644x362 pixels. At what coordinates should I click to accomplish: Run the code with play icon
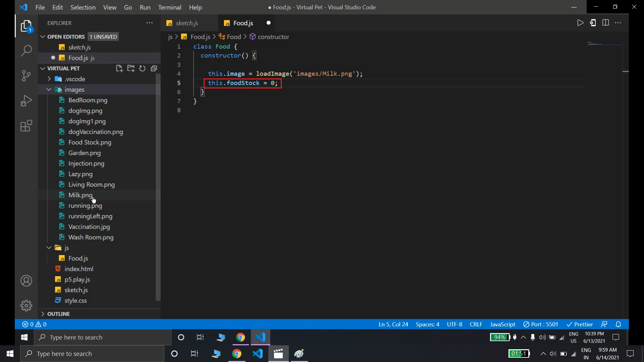click(x=580, y=23)
